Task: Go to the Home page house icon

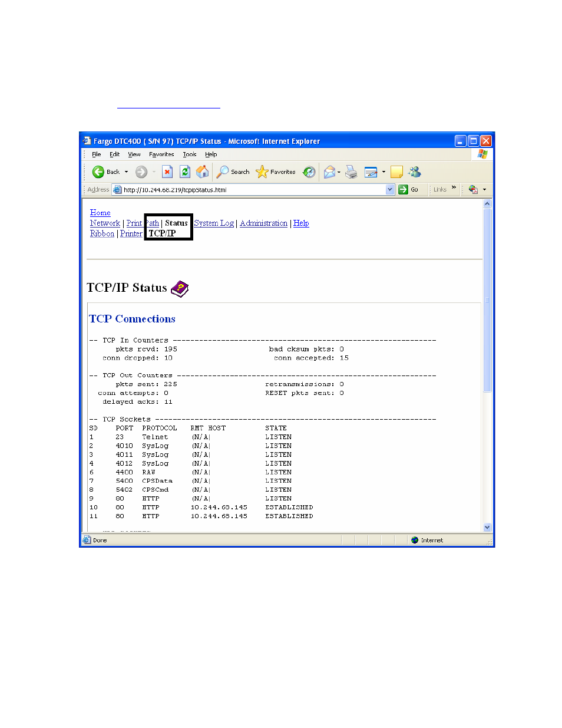Action: click(x=203, y=172)
